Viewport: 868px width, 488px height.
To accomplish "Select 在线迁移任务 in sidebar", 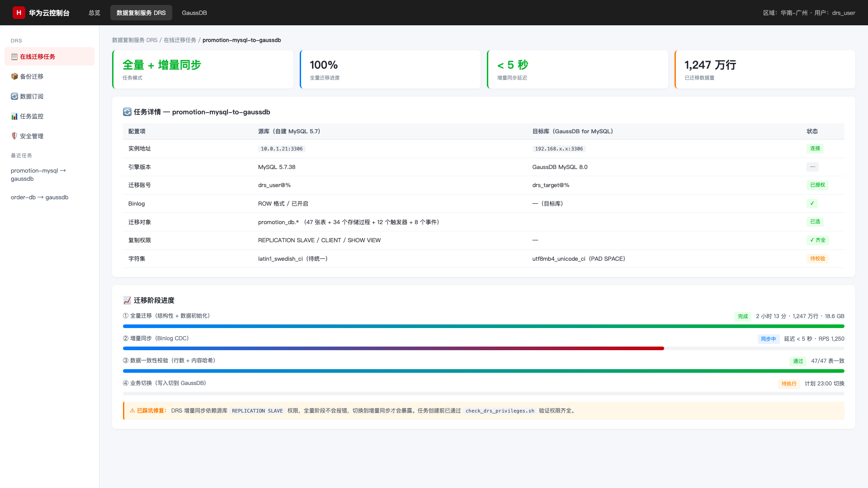I will [x=50, y=56].
